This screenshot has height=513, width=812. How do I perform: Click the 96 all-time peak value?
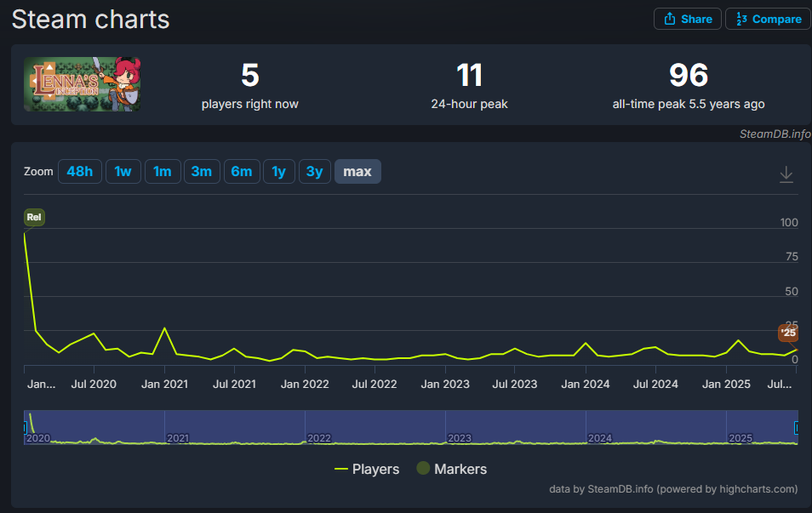pos(689,75)
